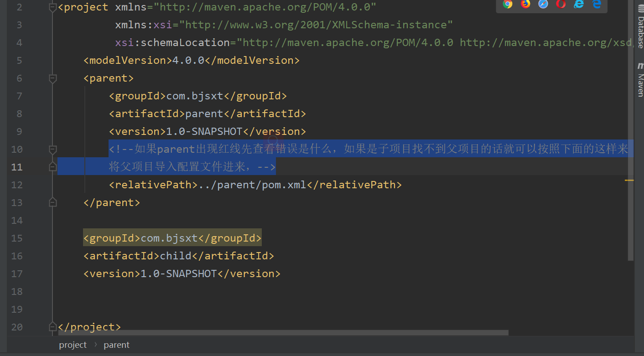Open pom.xml preview in Safari browser
Screen dimensions: 644x356
click(x=543, y=4)
